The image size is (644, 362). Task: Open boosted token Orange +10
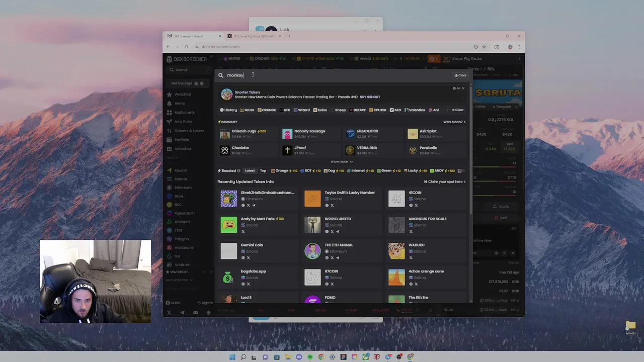(x=284, y=171)
